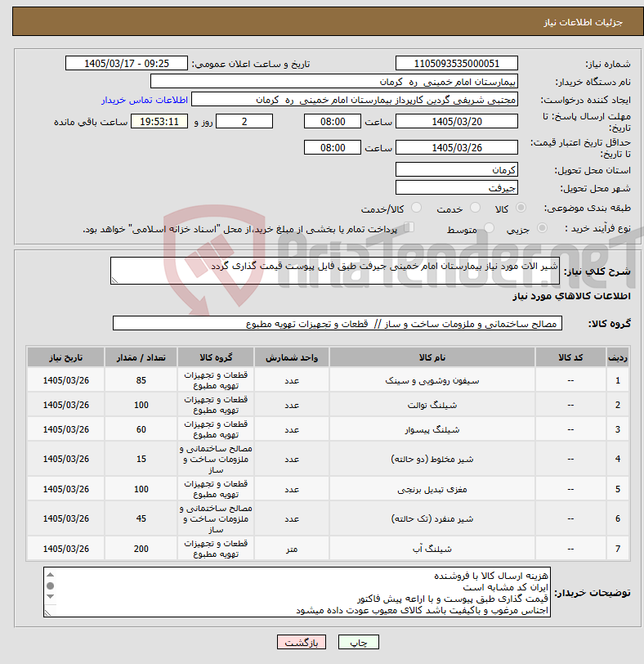Click item name شیلنگ توالت

pos(432,406)
